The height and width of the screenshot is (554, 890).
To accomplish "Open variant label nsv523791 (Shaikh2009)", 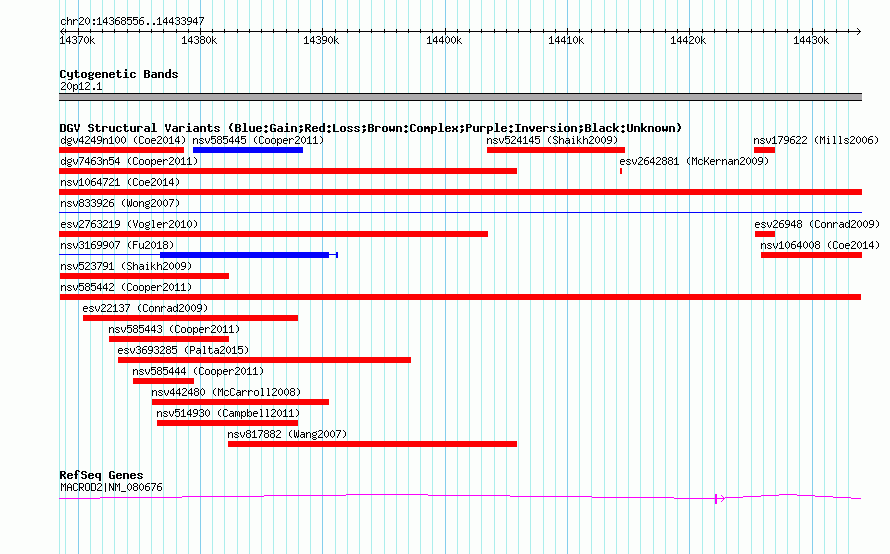I will 126,266.
